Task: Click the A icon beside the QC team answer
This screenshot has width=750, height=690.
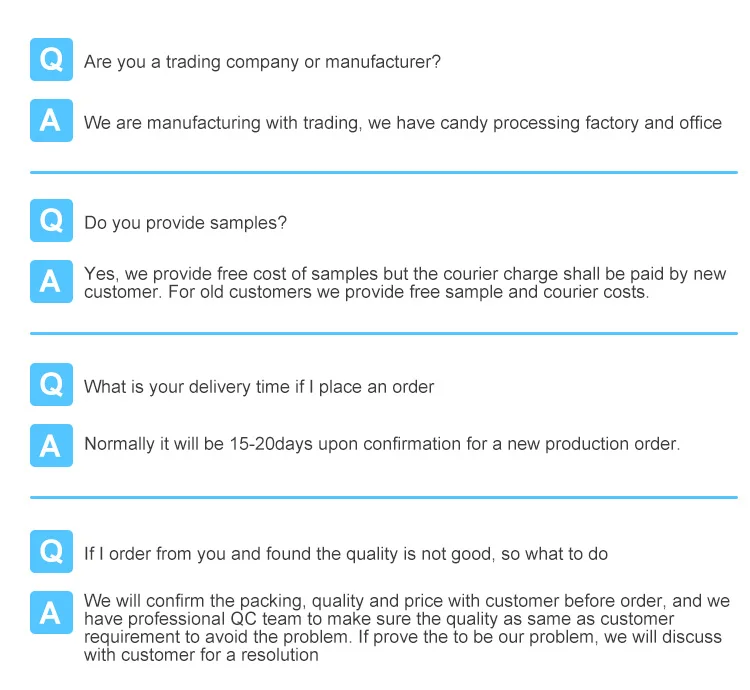Action: [x=51, y=612]
